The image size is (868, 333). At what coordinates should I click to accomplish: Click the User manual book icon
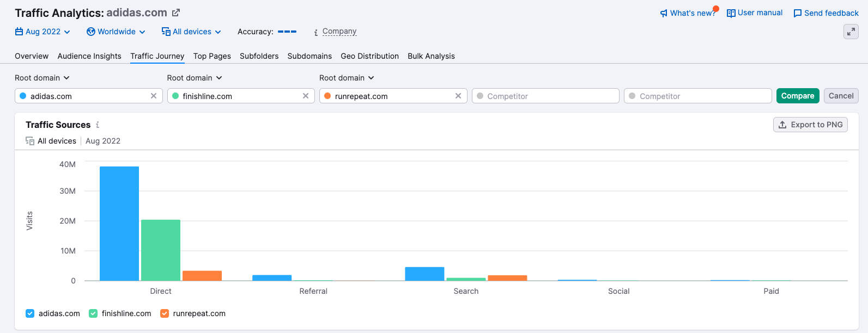point(731,13)
